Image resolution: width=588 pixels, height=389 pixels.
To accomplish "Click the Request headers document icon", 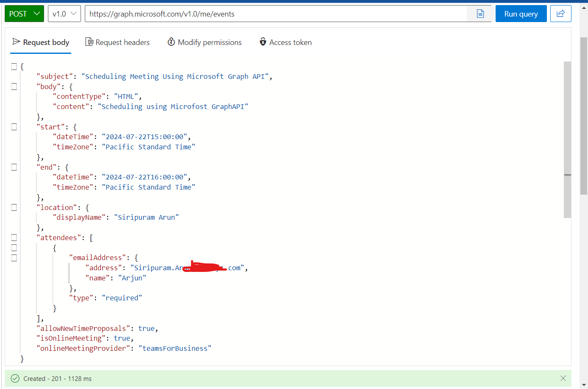I will tap(89, 42).
